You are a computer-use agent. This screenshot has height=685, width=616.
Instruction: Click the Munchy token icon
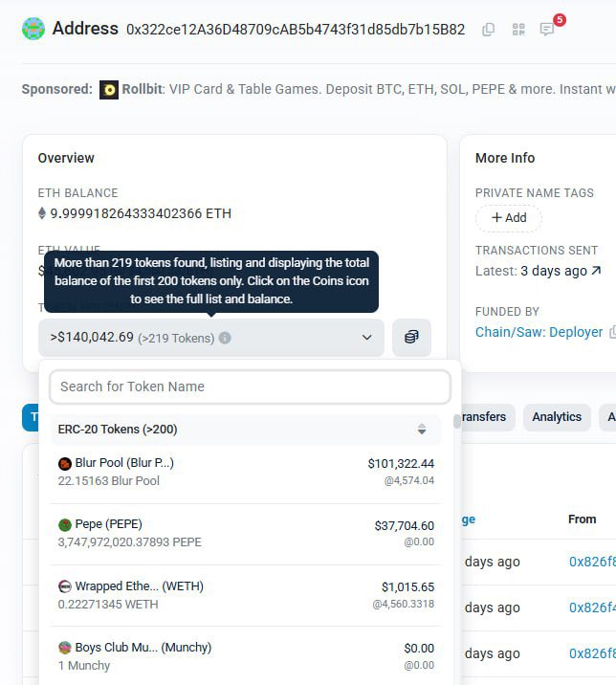pos(65,648)
